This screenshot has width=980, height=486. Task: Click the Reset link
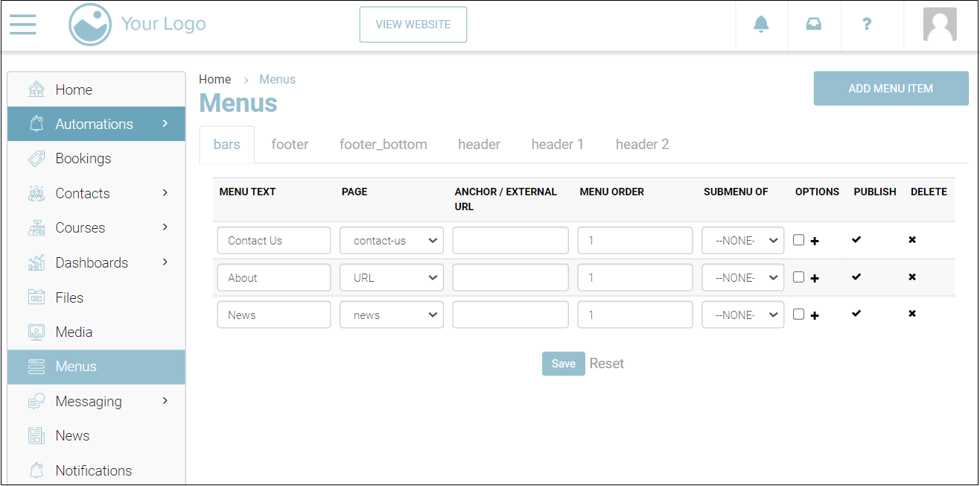click(607, 364)
